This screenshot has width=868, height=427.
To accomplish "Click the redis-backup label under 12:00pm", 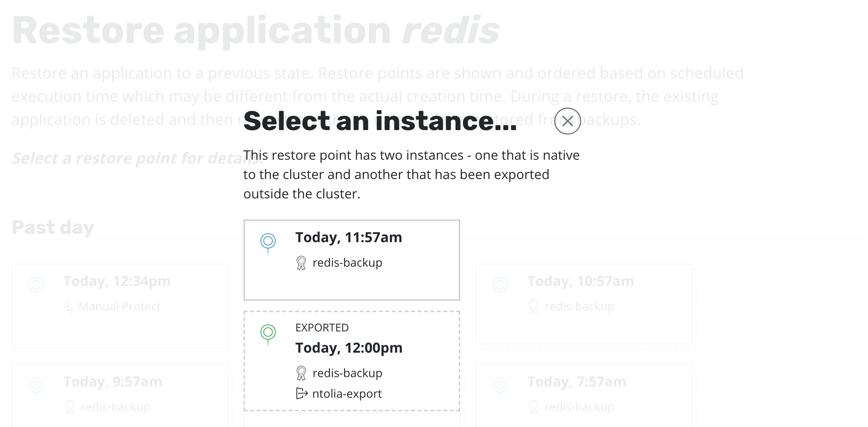I will coord(347,373).
